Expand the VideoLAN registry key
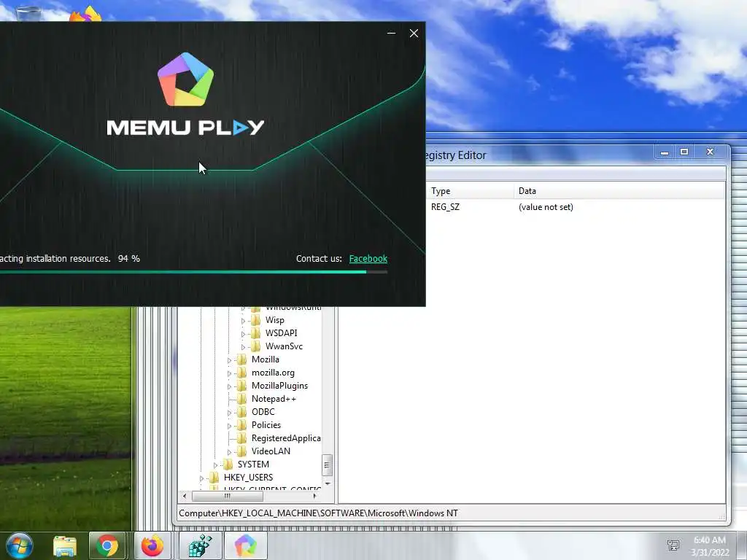The height and width of the screenshot is (560, 747). pyautogui.click(x=229, y=452)
